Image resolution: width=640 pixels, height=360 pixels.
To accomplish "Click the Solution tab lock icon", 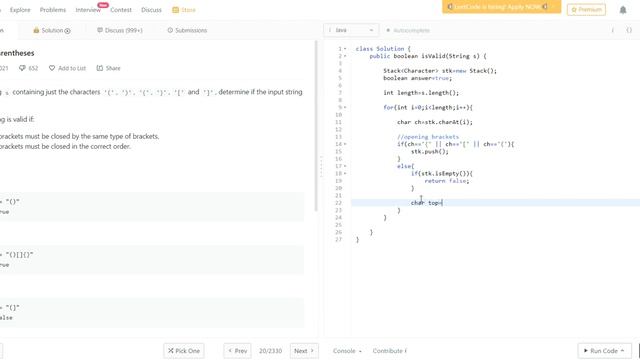I will (36, 30).
